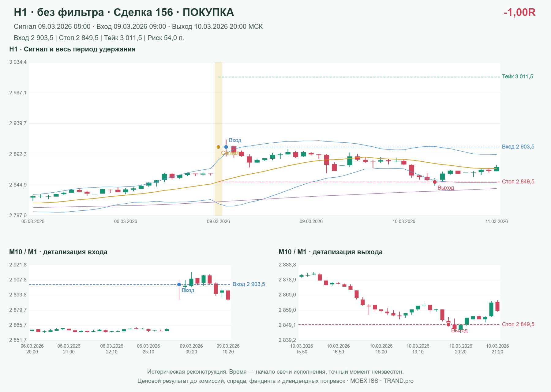Click the 'Стоп 2 849,5' label beside H1 chart
Viewport: 551px width, 392px height.
pyautogui.click(x=518, y=182)
